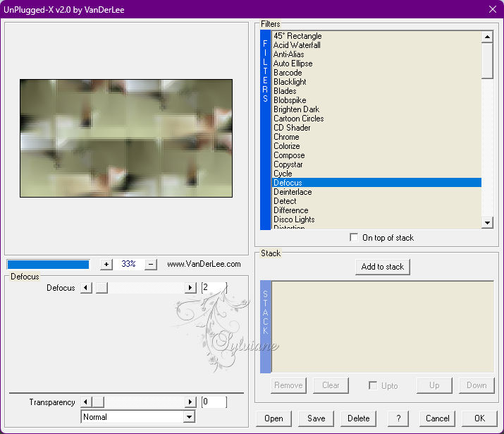Click Add to stack button
The height and width of the screenshot is (434, 504).
383,267
